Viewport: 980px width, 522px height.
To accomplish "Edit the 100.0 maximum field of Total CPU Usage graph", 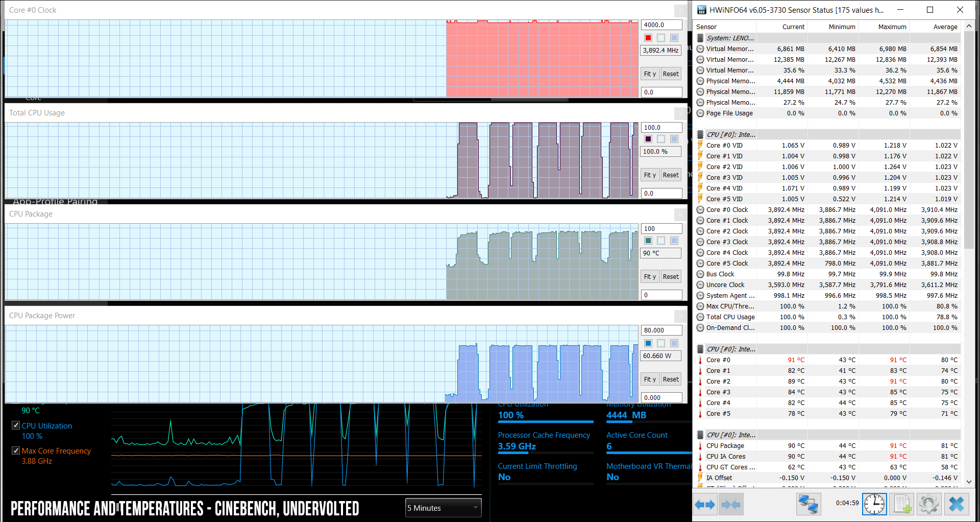I will pos(661,127).
